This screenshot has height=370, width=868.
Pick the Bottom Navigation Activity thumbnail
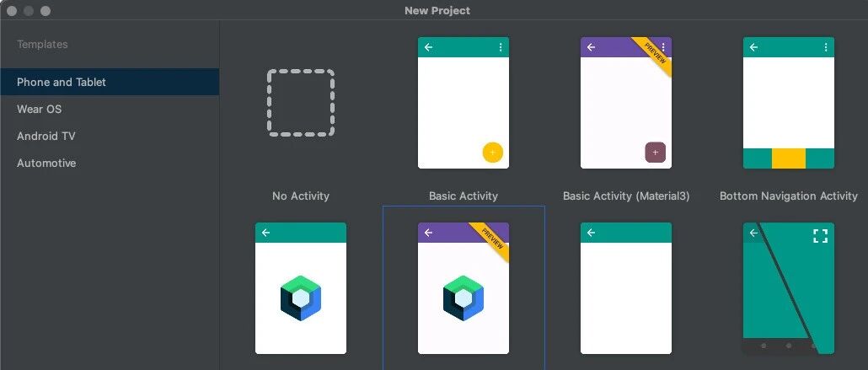tap(788, 103)
